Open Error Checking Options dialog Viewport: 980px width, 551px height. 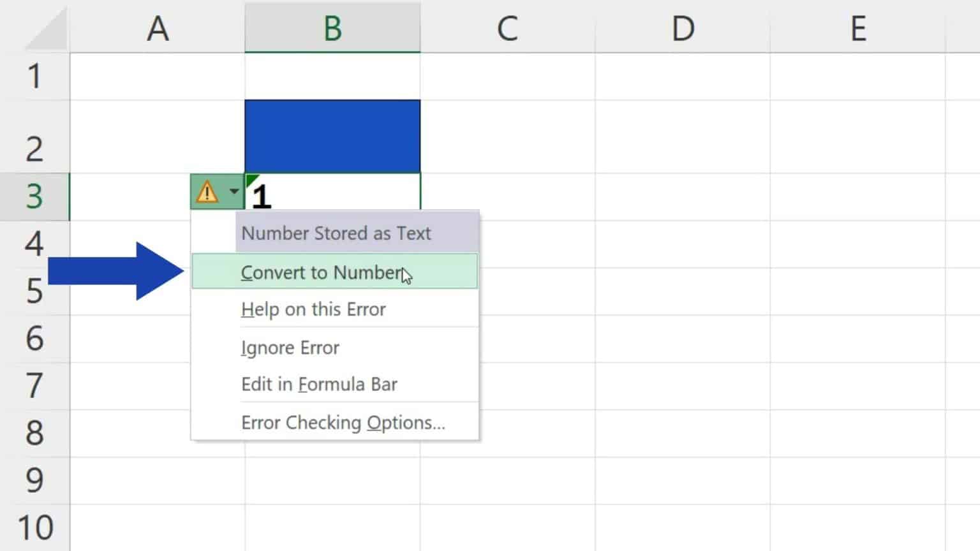tap(343, 422)
